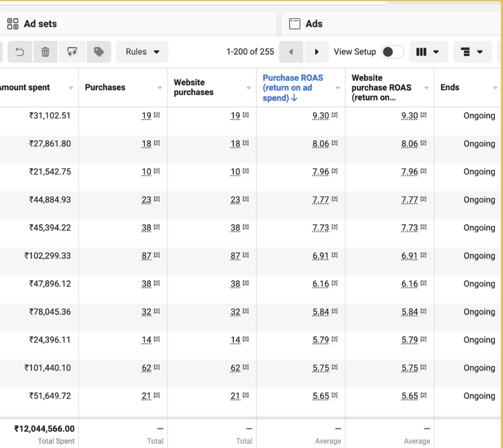Click the 14 Website purchases value

[235, 340]
